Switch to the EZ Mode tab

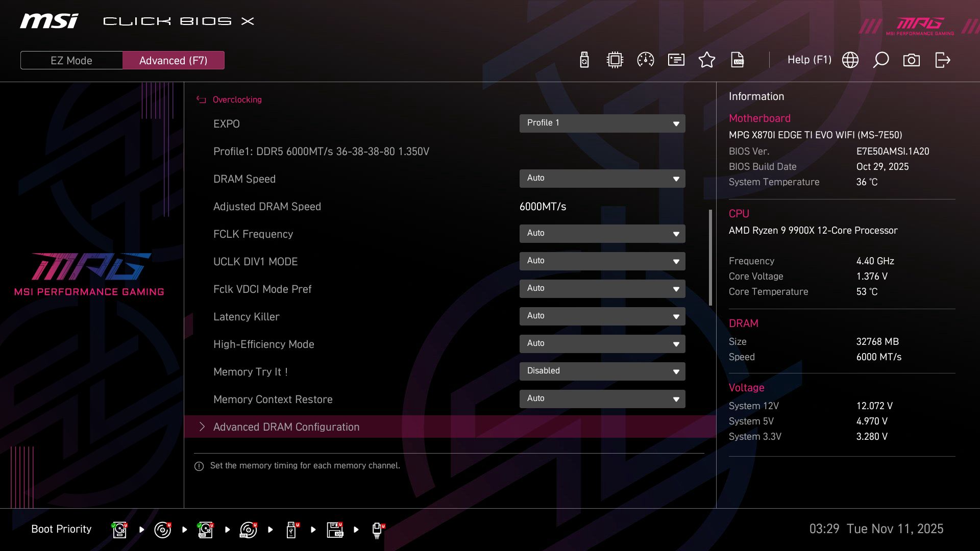pos(71,60)
